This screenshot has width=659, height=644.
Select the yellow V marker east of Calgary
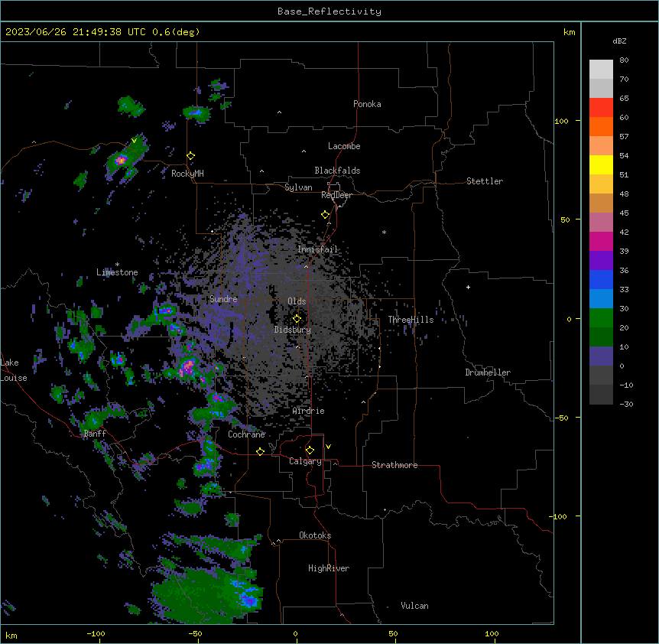click(328, 447)
